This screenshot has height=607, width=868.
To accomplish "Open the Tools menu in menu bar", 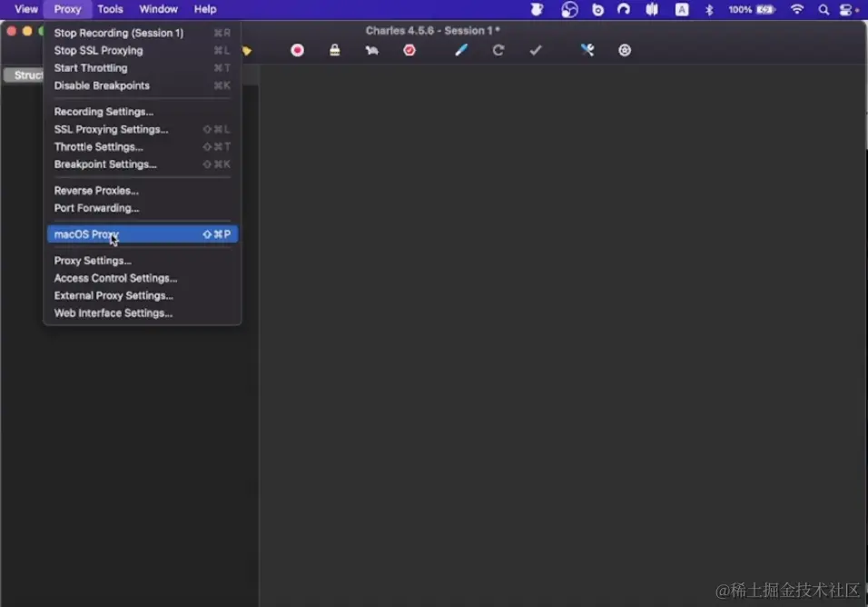I will pyautogui.click(x=110, y=9).
